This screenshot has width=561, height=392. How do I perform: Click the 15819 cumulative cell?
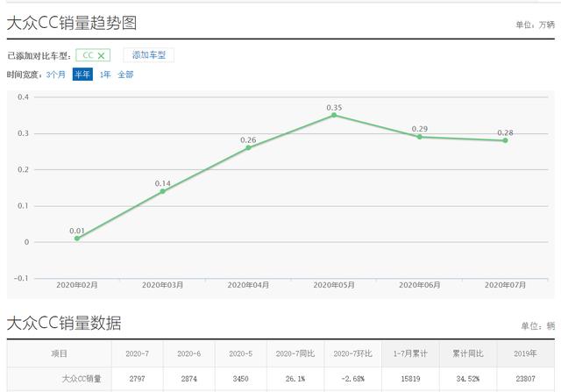click(x=410, y=379)
